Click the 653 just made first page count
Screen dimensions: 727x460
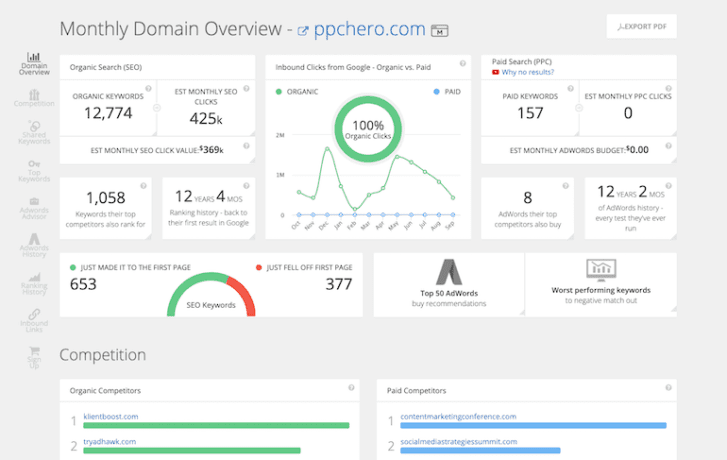83,284
